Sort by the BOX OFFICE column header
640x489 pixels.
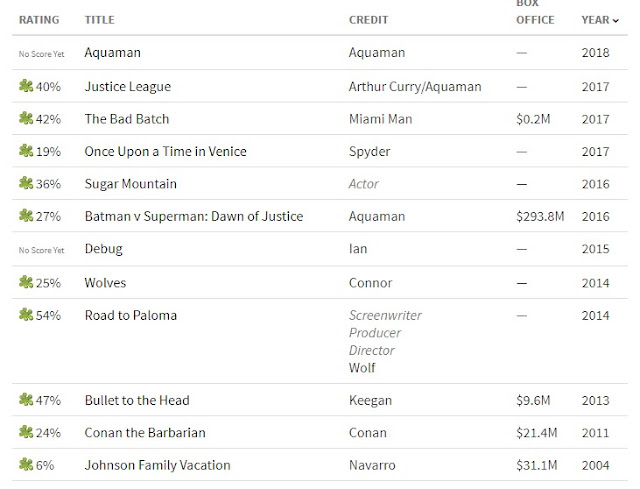click(x=535, y=12)
